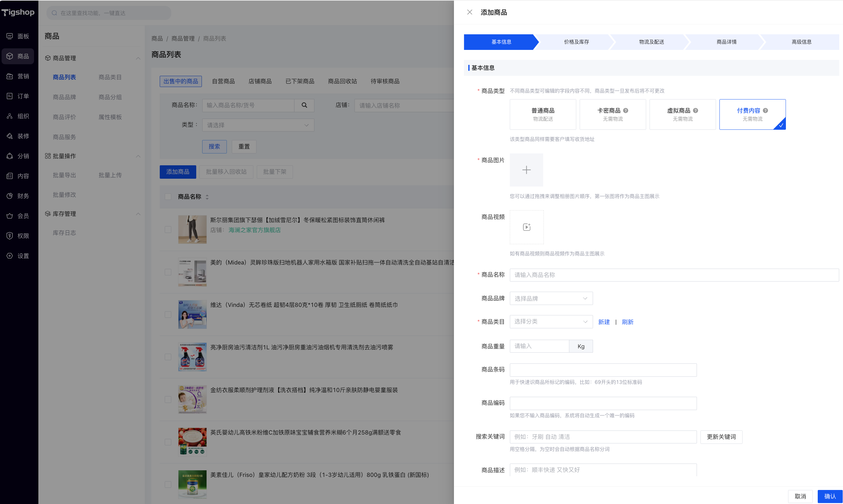Collapse the 批量操作 menu section
Viewport: 843px width, 504px height.
[138, 156]
